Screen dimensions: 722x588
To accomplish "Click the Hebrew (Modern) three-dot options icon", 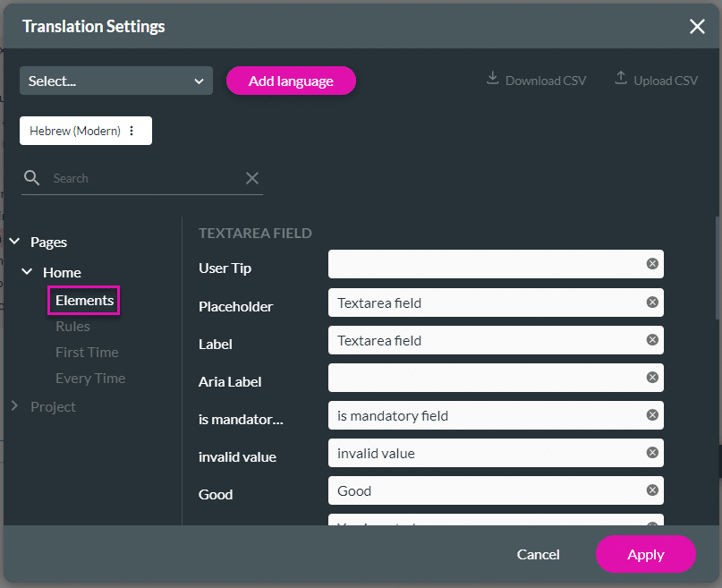I will pos(132,131).
